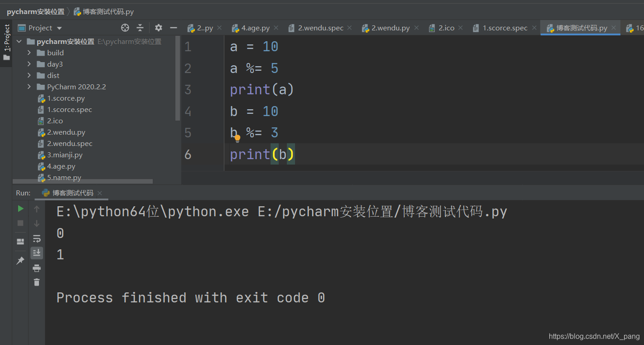
Task: Select 2.wendu.py in project tree
Action: pos(66,132)
